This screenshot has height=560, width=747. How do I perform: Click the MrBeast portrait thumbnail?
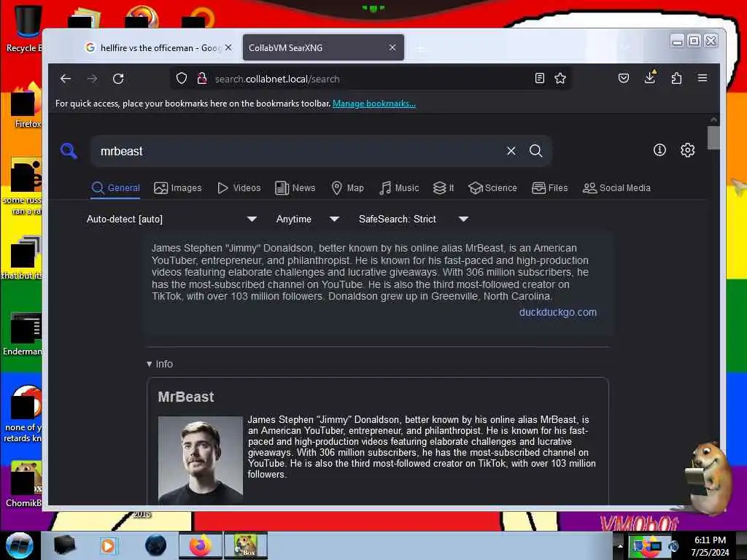[x=201, y=460]
